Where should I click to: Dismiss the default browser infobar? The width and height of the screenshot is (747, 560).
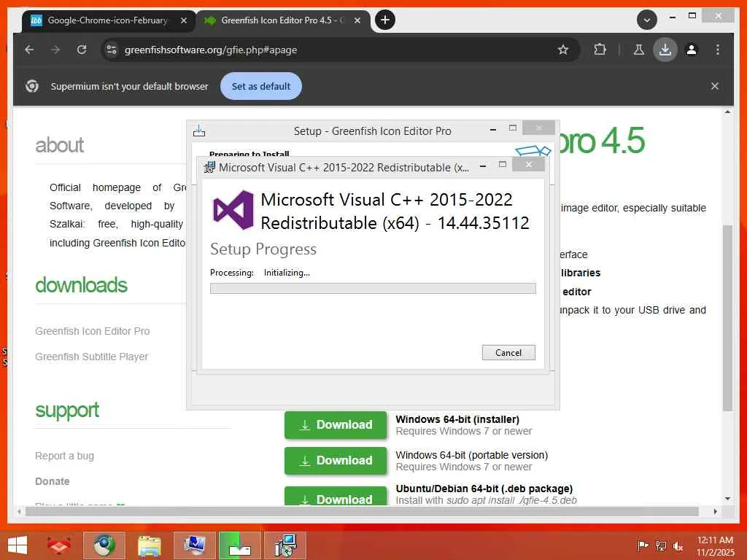[715, 86]
